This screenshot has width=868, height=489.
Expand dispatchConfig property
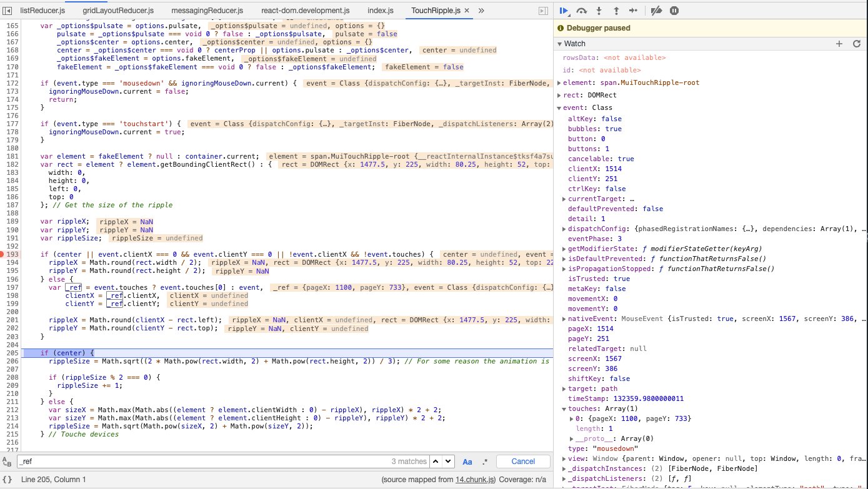pos(565,229)
